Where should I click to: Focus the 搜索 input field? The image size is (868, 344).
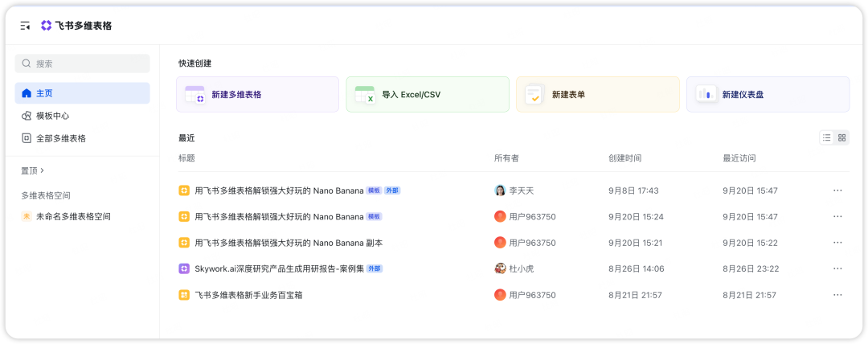coord(82,63)
